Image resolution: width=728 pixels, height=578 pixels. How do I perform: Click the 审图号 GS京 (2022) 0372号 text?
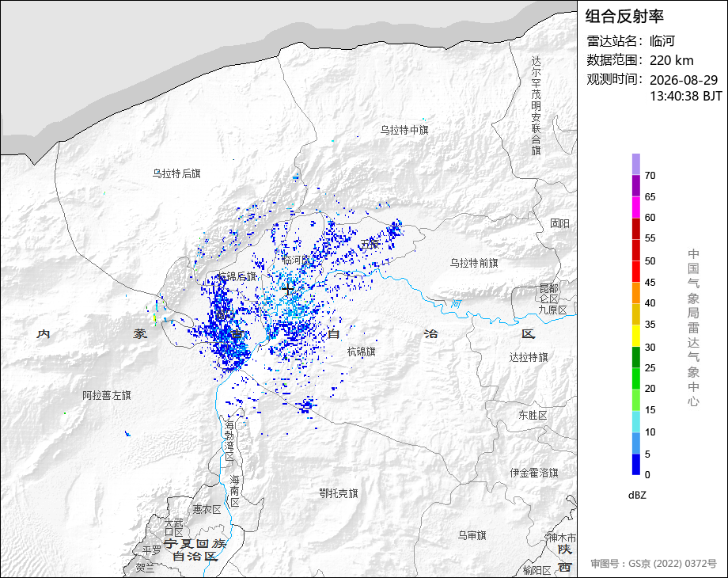tap(654, 564)
